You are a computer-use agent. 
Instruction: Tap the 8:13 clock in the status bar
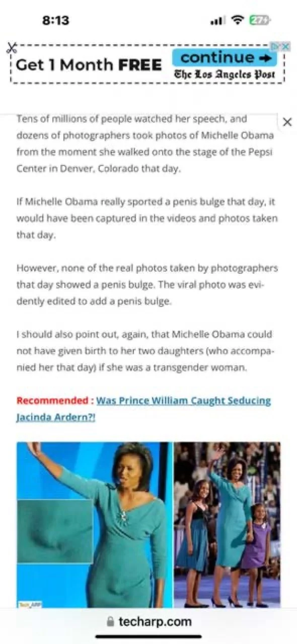point(56,21)
